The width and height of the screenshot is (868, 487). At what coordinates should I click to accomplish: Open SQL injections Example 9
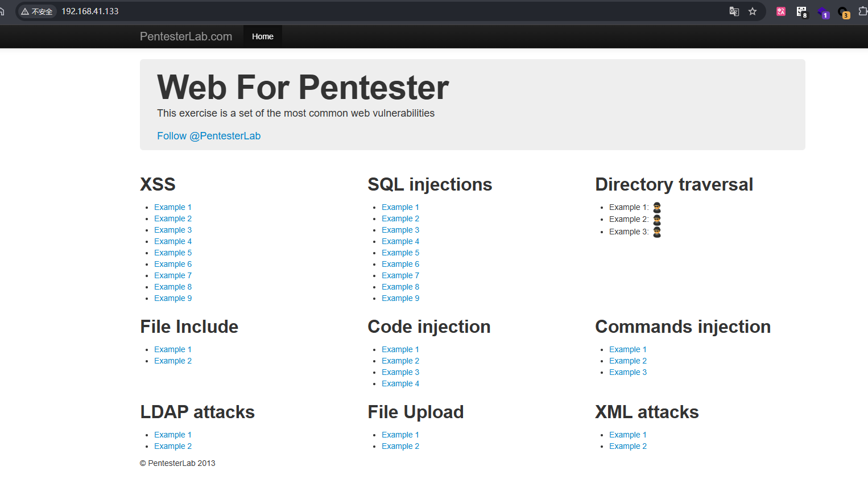click(400, 299)
